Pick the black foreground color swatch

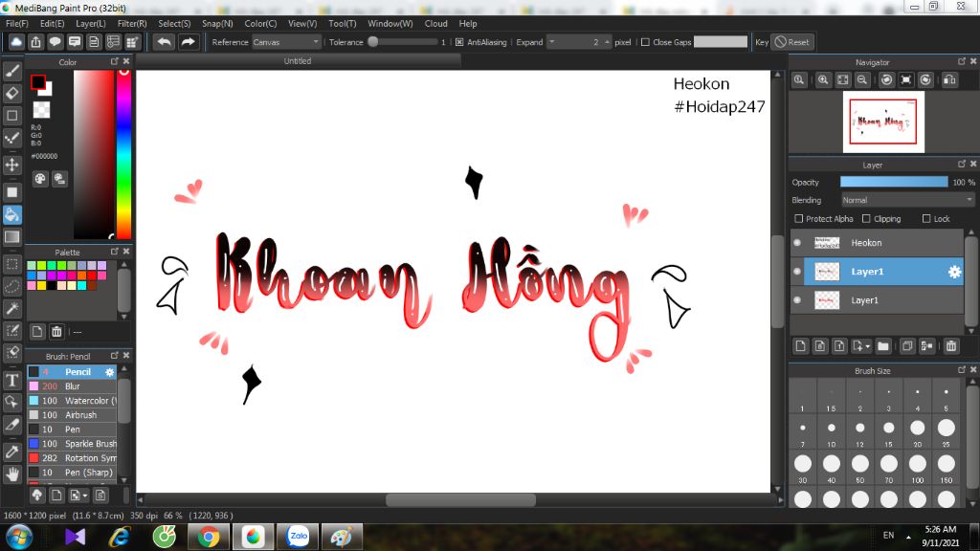[x=37, y=82]
